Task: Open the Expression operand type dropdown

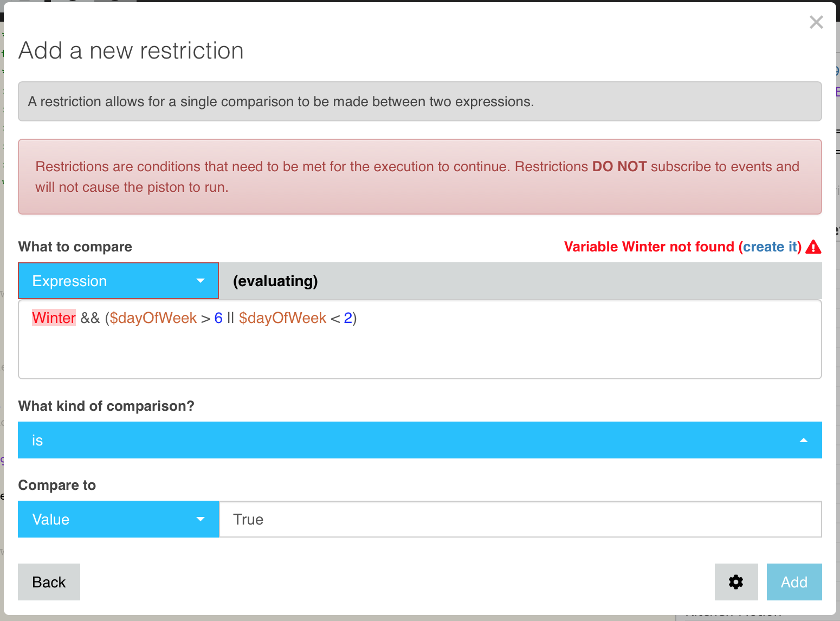Action: (x=118, y=281)
